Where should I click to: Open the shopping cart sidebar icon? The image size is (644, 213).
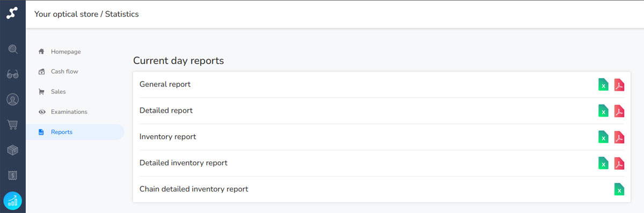(x=13, y=125)
